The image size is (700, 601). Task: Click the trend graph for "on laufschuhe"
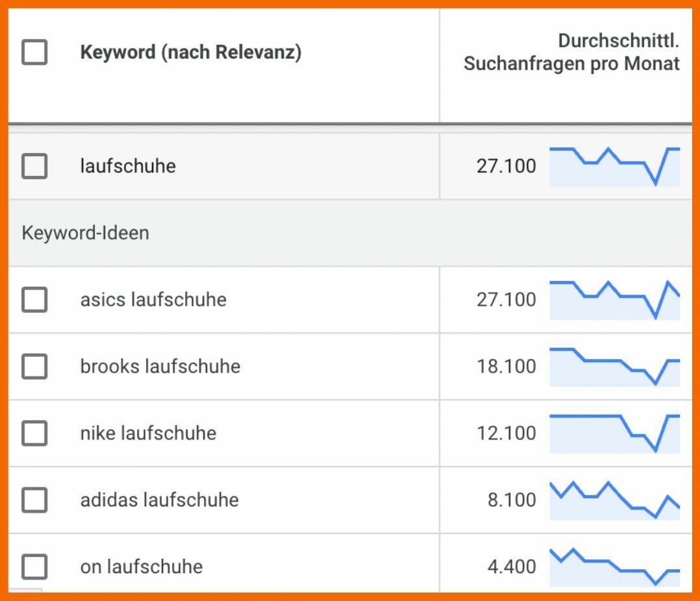(x=614, y=567)
